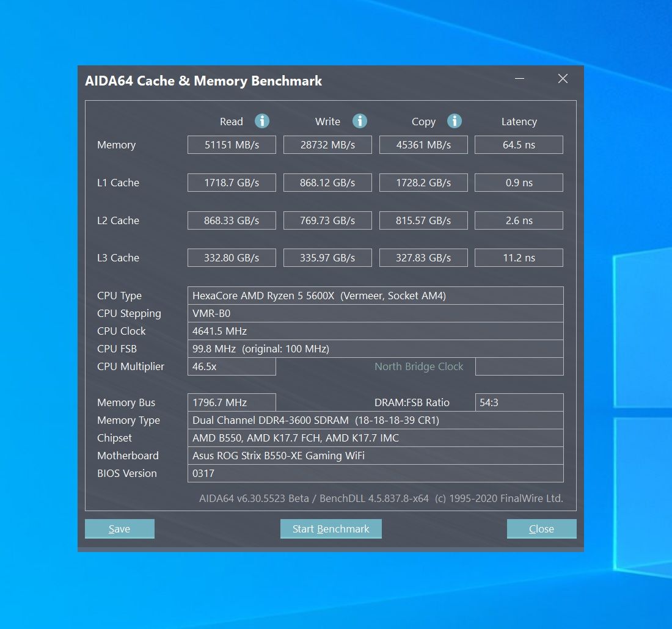Click the AIDA64 version text at the bottom
Image resolution: width=672 pixels, height=629 pixels.
[381, 499]
